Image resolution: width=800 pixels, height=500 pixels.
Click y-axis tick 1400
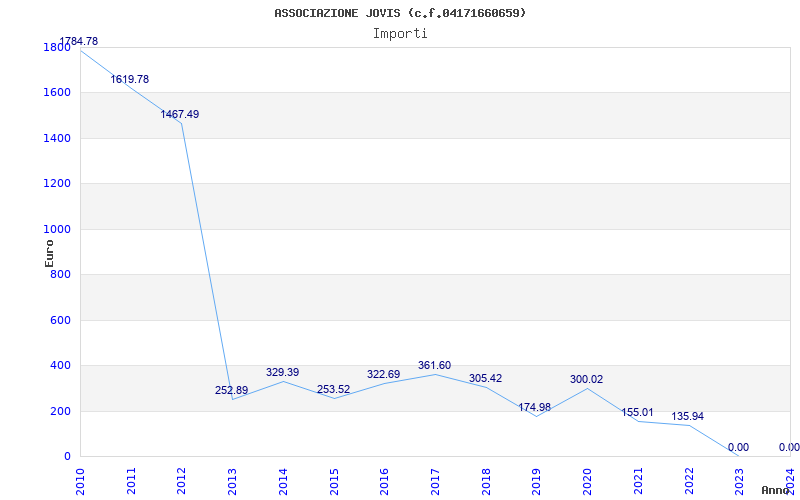point(57,139)
